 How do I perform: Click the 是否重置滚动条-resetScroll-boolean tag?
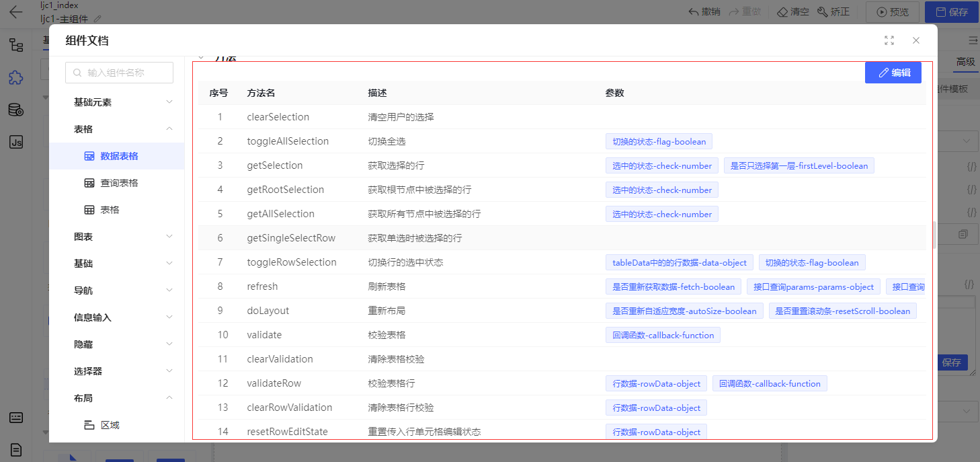coord(843,311)
